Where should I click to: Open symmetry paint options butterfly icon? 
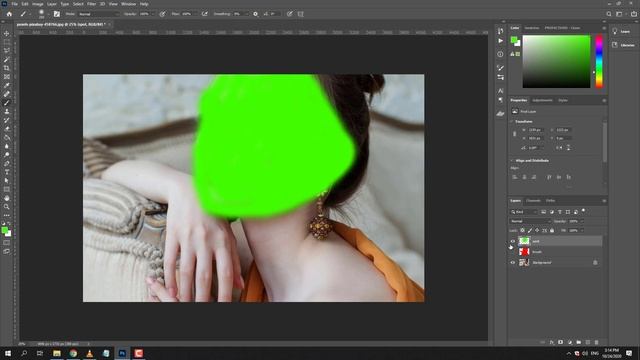click(x=300, y=14)
